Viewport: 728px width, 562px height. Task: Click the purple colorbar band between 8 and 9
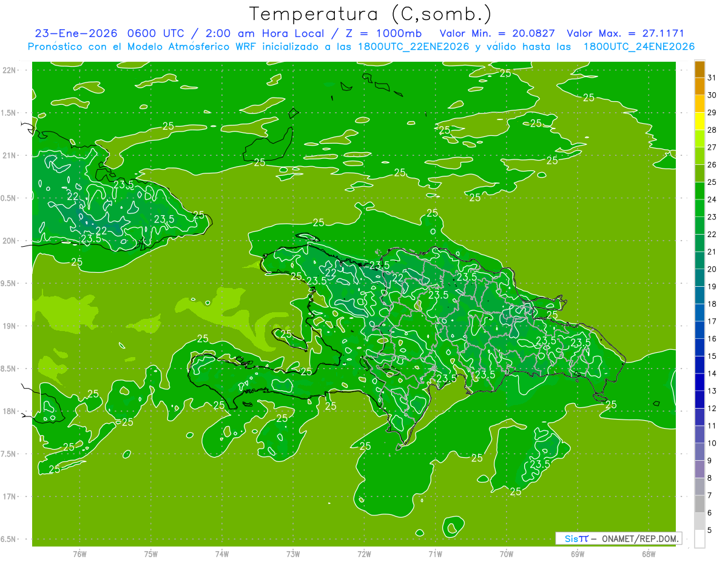699,469
